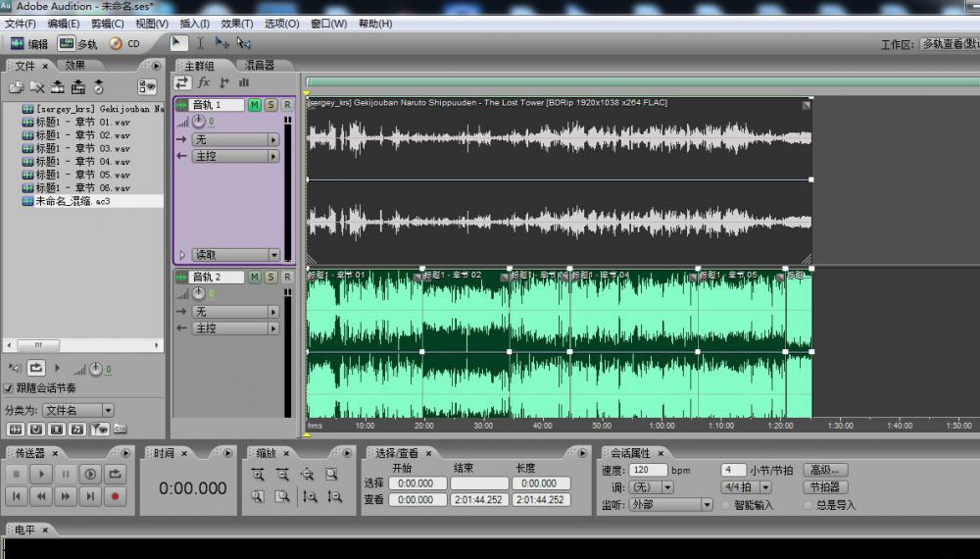Click Zoom To Selection icon
This screenshot has height=559, width=980.
pos(330,475)
